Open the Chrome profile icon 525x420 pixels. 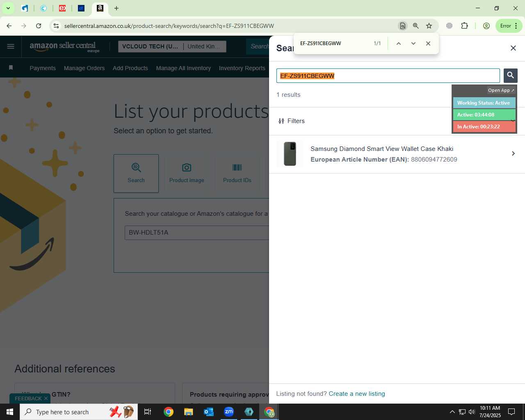click(486, 26)
